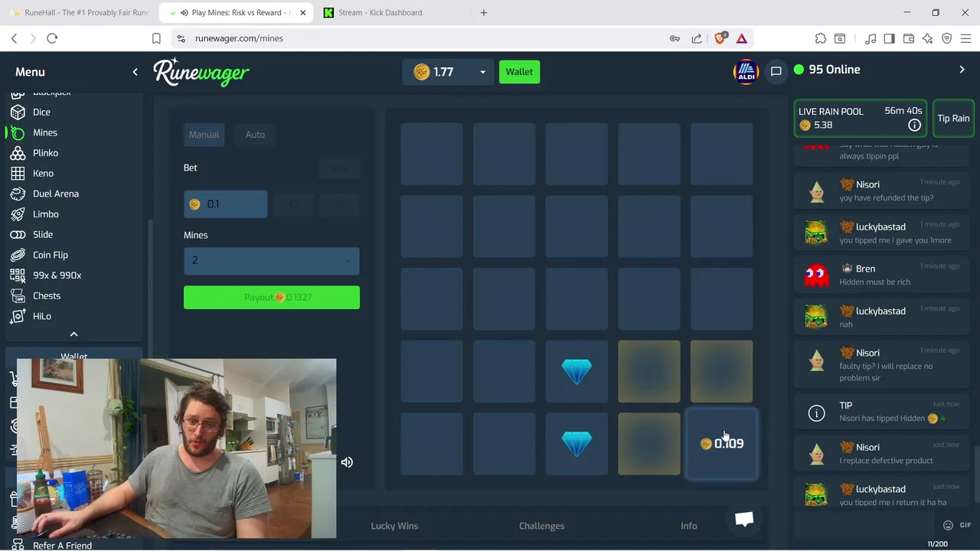Open the Slide game icon

pos(18,235)
